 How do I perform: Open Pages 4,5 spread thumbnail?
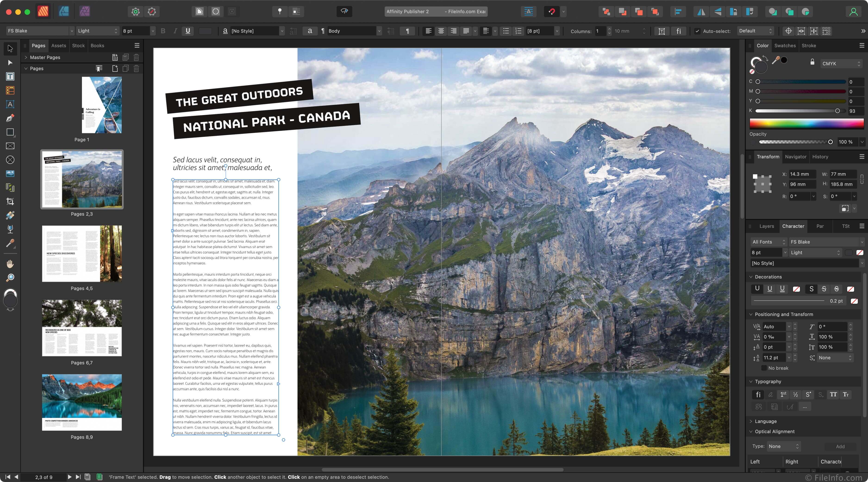[82, 254]
